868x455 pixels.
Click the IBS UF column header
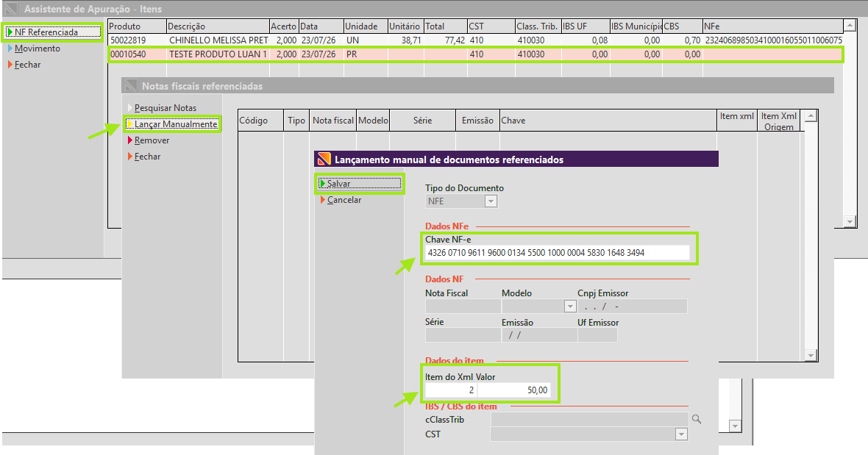[585, 26]
